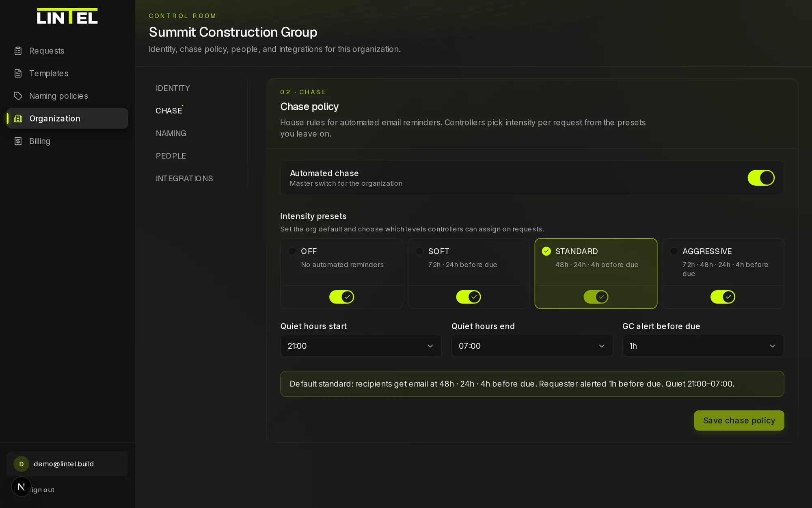Open the Quiet hours start dropdown
The width and height of the screenshot is (812, 508).
361,346
